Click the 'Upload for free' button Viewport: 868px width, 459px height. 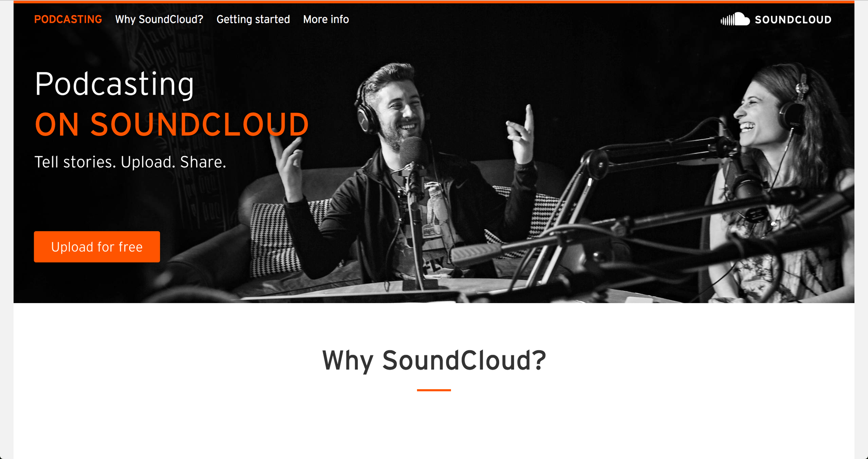pyautogui.click(x=96, y=246)
